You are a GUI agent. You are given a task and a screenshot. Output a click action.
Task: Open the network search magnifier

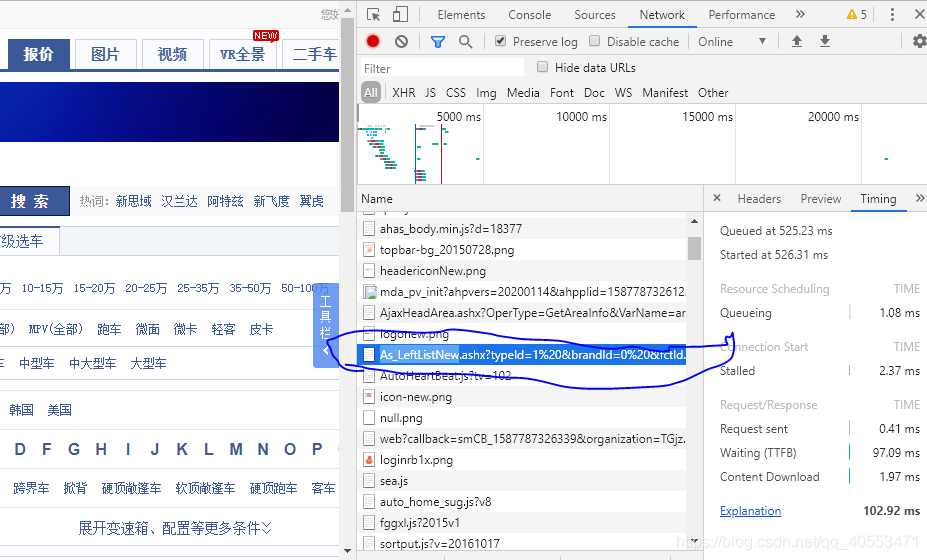465,41
